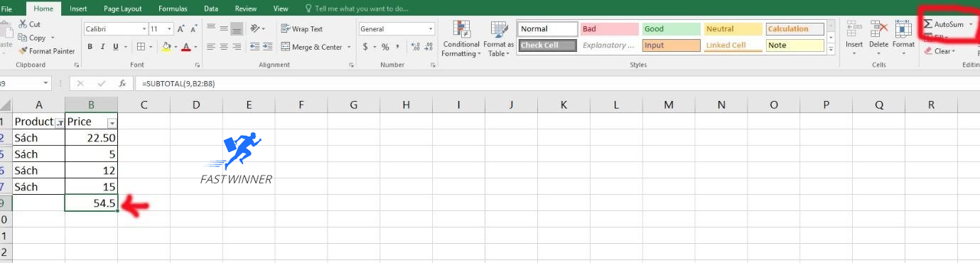Viewport: 980px width, 263px height.
Task: Click Merge & Center
Action: coord(312,47)
